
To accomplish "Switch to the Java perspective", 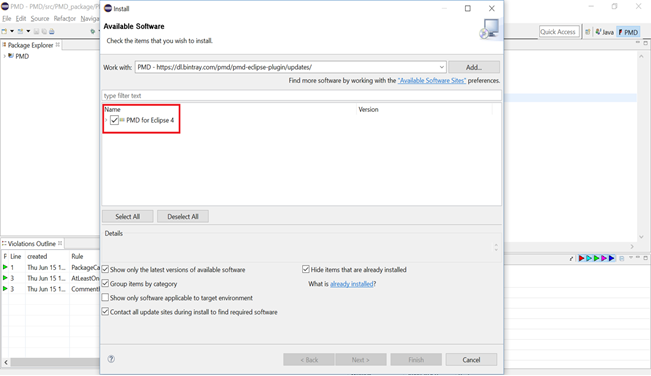I will (x=604, y=32).
